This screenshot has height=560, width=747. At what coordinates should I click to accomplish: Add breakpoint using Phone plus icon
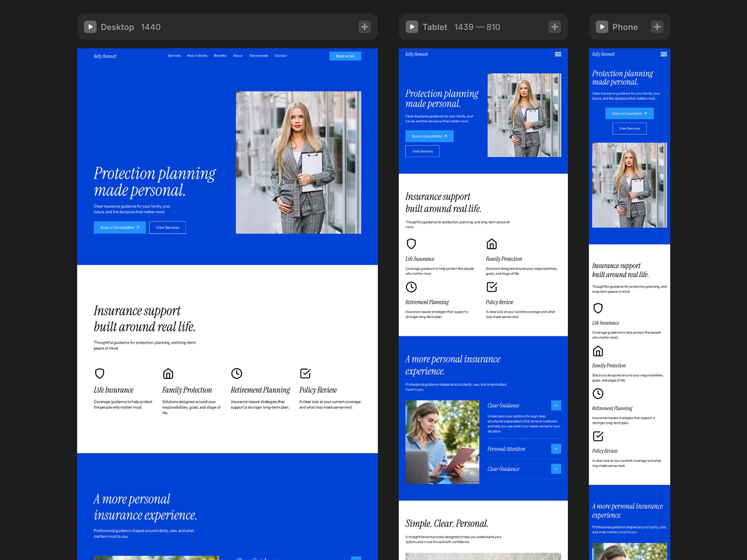pyautogui.click(x=657, y=27)
